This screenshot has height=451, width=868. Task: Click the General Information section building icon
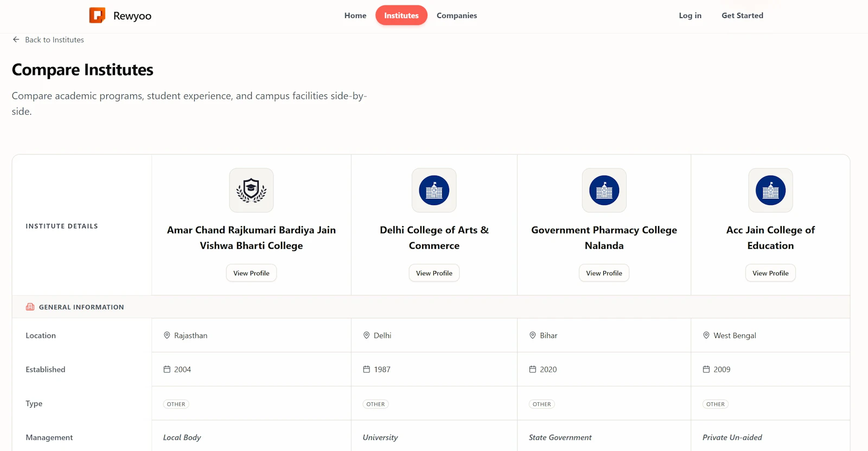click(x=30, y=307)
